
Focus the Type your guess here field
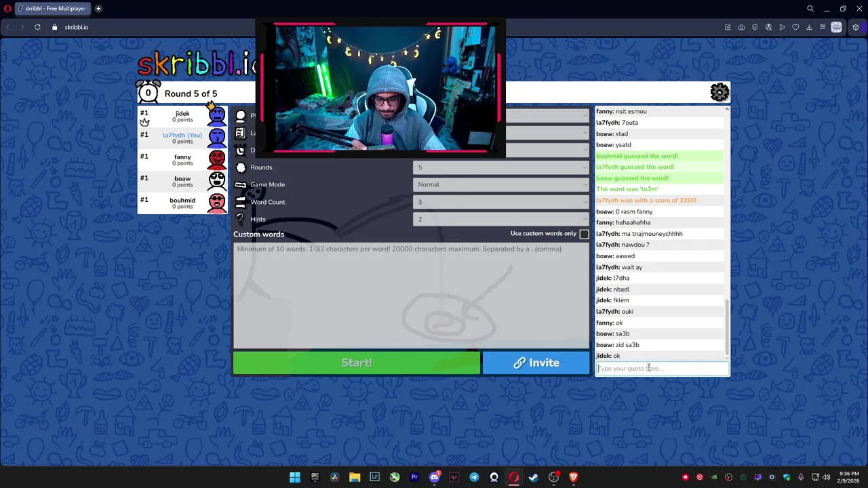(x=662, y=368)
